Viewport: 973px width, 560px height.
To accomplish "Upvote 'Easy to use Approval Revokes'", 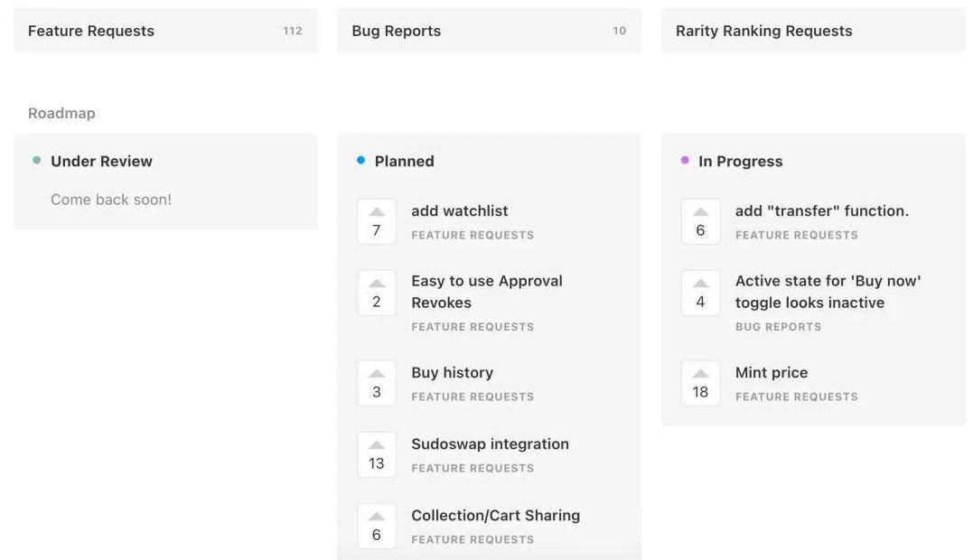I will coord(376,293).
